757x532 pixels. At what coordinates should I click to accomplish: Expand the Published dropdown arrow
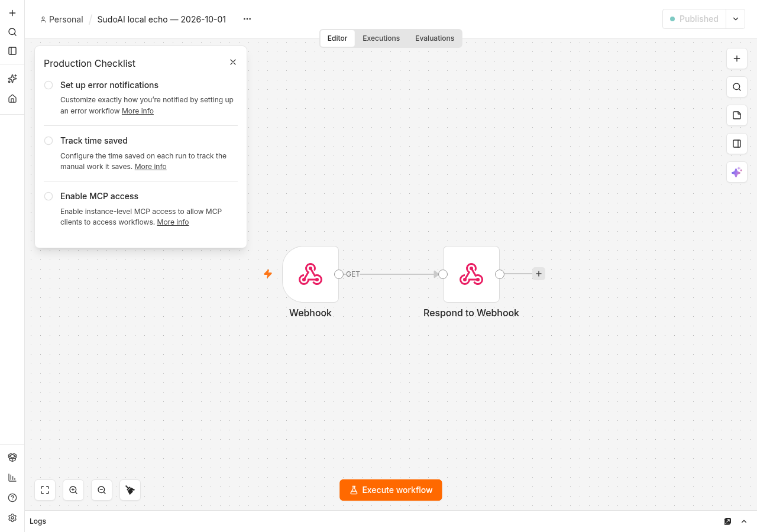coord(736,19)
